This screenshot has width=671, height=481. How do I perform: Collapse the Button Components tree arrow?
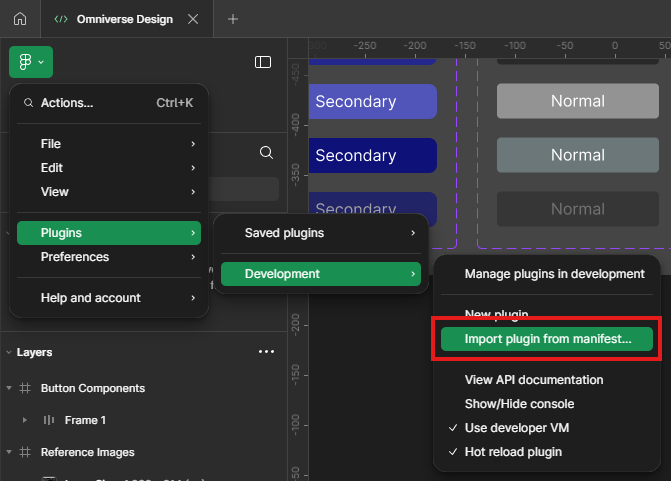pyautogui.click(x=9, y=388)
